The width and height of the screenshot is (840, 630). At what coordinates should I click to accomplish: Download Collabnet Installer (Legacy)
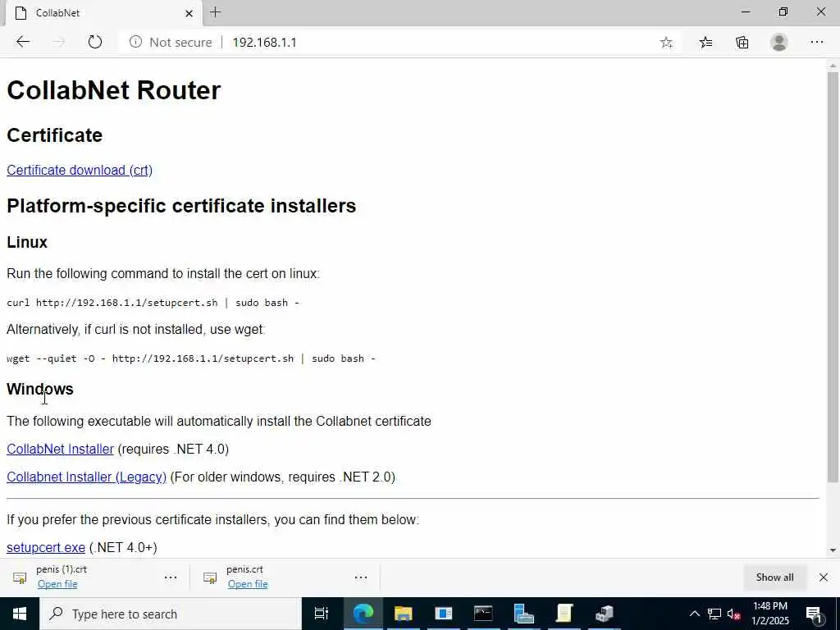point(86,477)
